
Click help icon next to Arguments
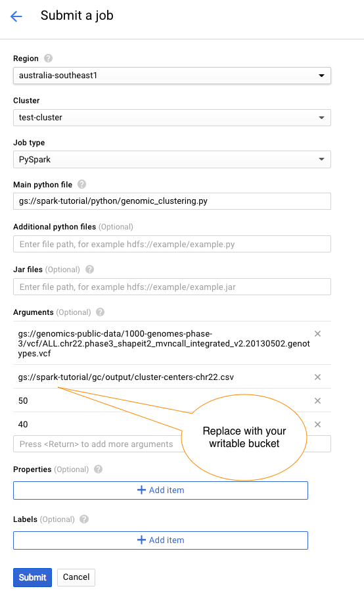click(100, 312)
